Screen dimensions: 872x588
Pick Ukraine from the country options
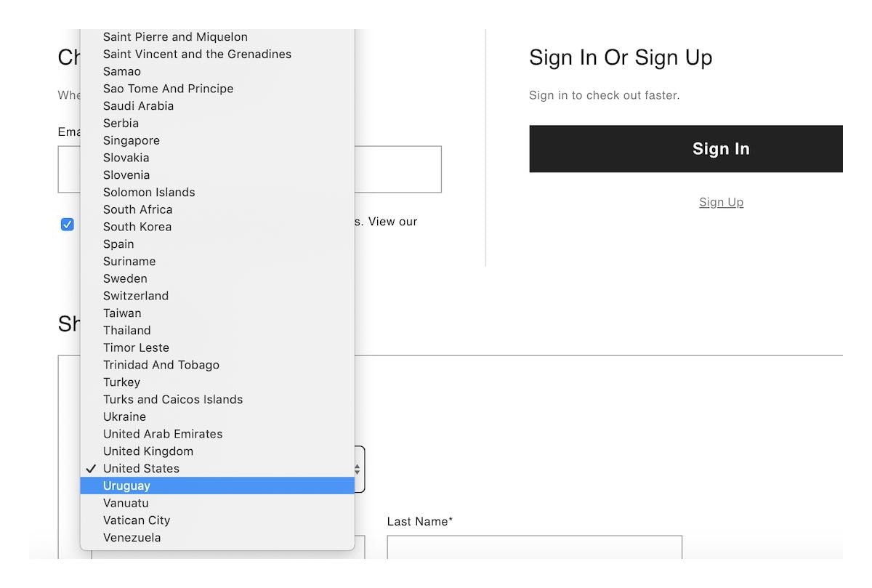[x=124, y=416]
